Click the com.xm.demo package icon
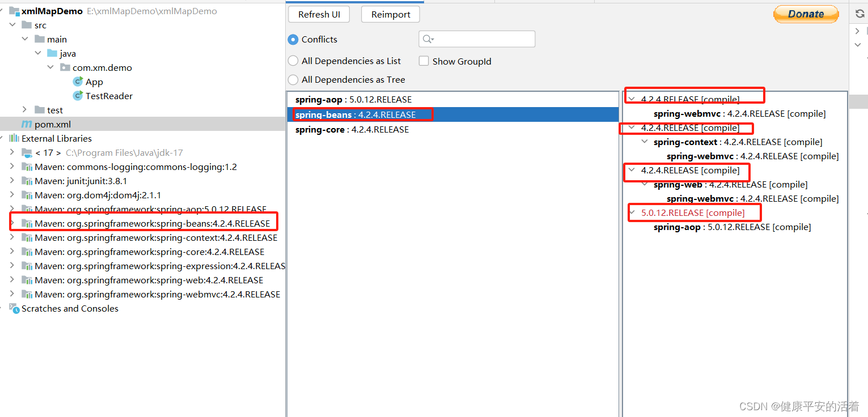Image resolution: width=868 pixels, height=417 pixels. point(64,67)
